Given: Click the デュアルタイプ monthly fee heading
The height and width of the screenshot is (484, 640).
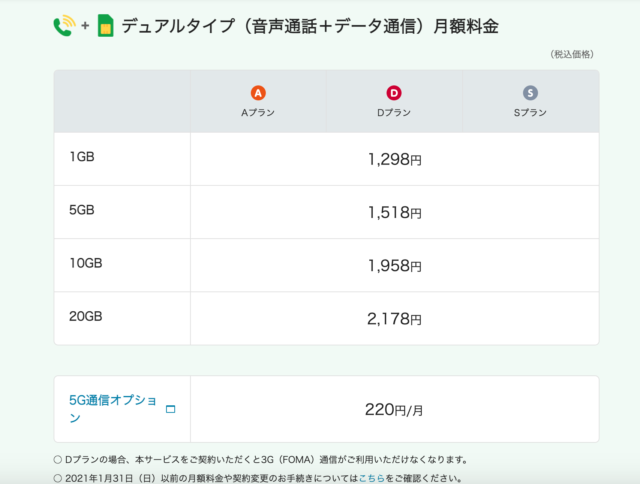Looking at the screenshot, I should pos(310,26).
